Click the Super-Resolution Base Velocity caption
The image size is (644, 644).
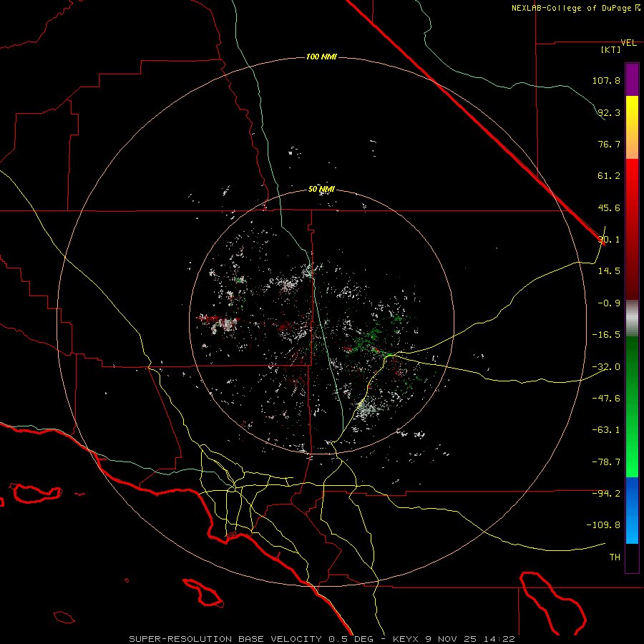[x=321, y=639]
